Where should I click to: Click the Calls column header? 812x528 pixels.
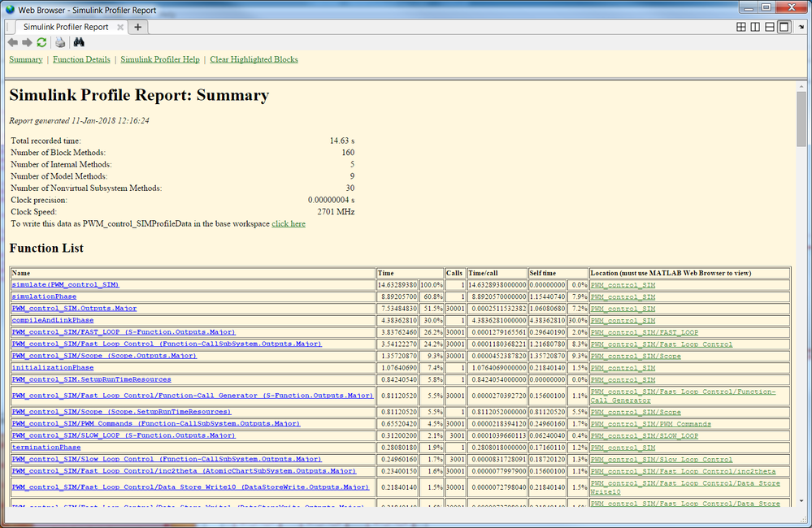[x=454, y=273]
